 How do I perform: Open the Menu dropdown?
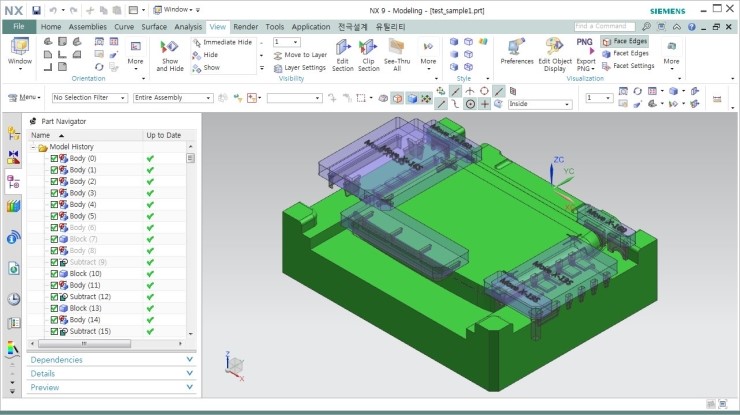click(25, 97)
